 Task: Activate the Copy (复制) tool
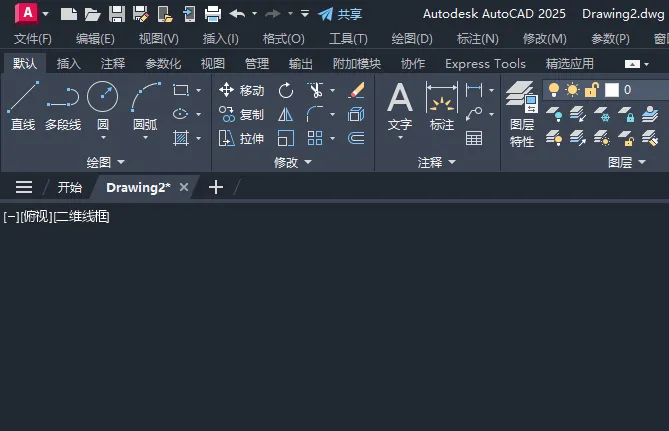(x=241, y=114)
